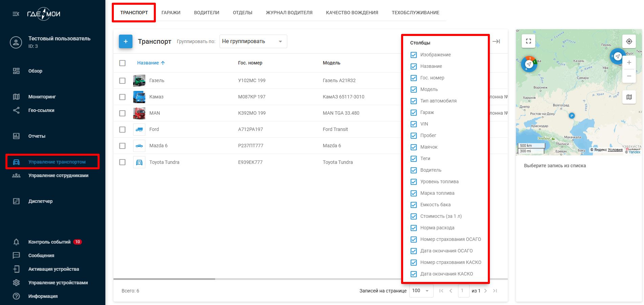The height and width of the screenshot is (305, 644).
Task: Uncheck the VIN column checkbox
Action: click(x=414, y=124)
